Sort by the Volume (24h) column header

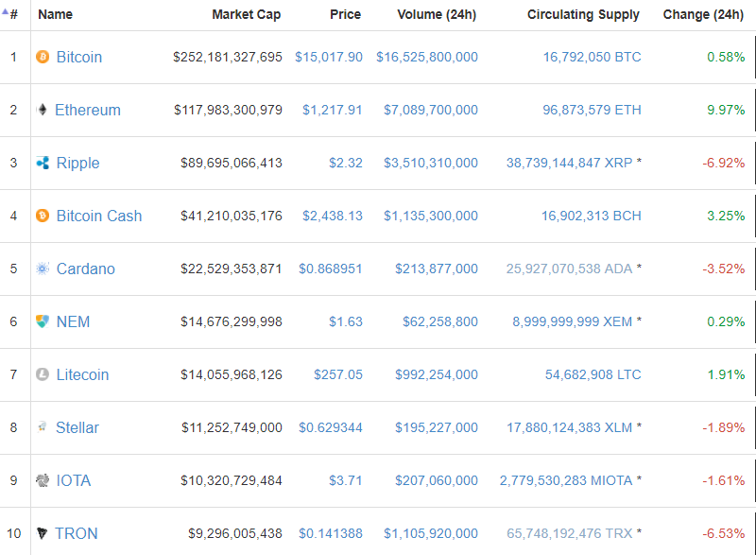pyautogui.click(x=437, y=14)
